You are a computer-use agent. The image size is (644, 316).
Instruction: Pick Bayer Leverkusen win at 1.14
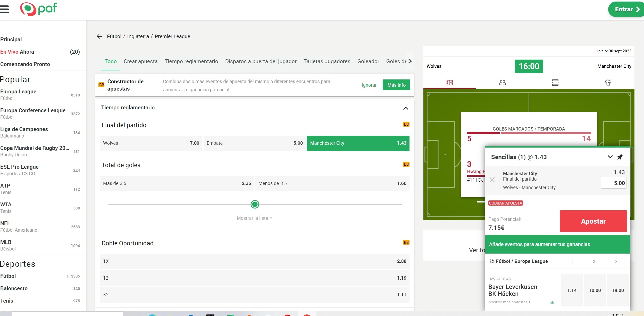coord(572,290)
